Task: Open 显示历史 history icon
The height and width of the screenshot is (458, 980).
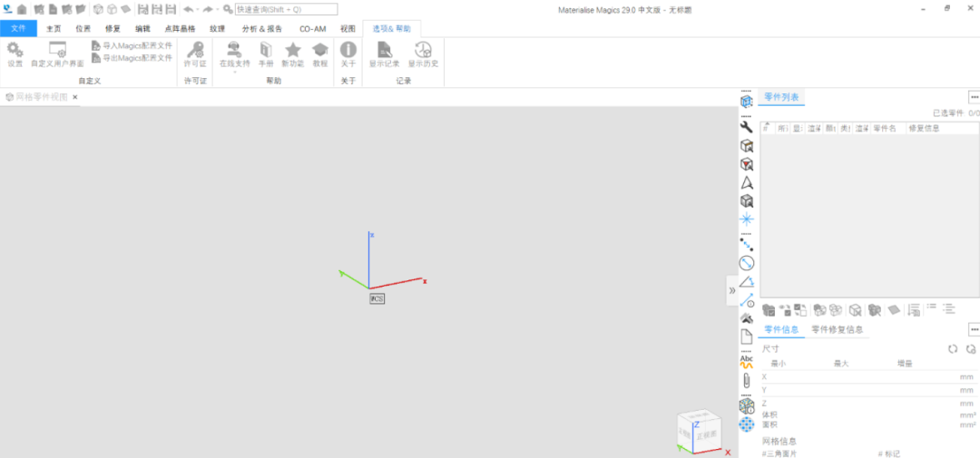Action: click(x=423, y=54)
